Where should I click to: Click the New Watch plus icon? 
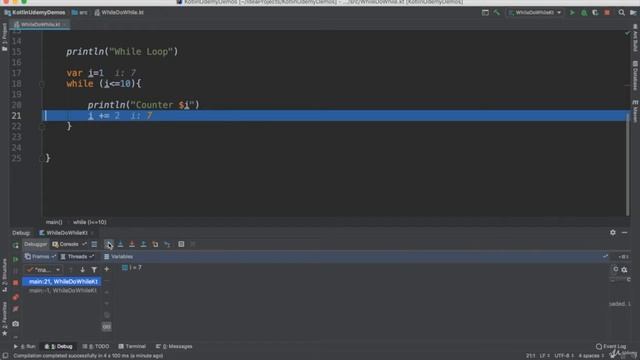pos(107,269)
